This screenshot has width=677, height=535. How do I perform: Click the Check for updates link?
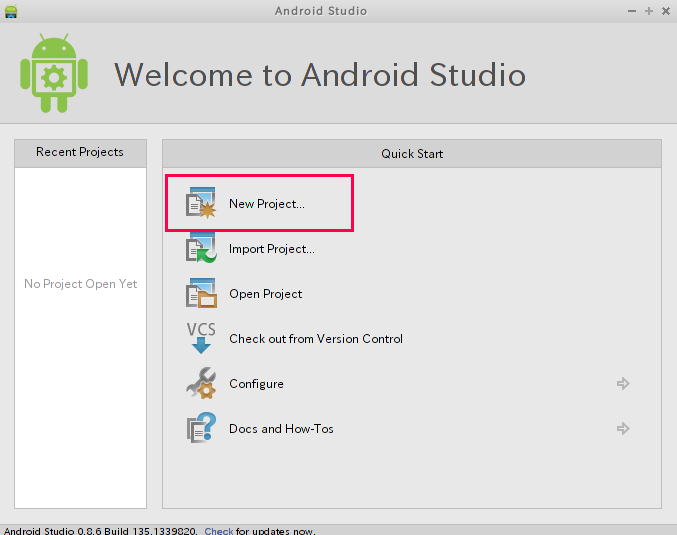(x=218, y=531)
